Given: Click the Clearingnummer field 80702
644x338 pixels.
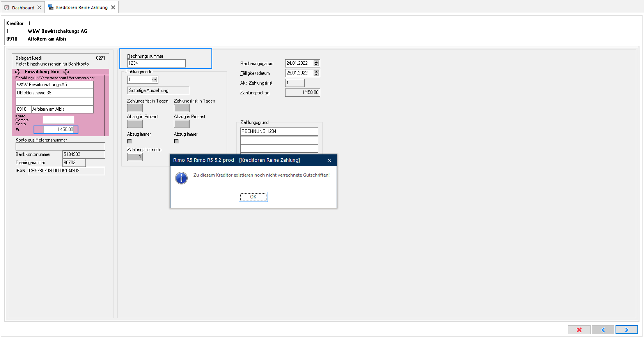Looking at the screenshot, I should (x=74, y=163).
